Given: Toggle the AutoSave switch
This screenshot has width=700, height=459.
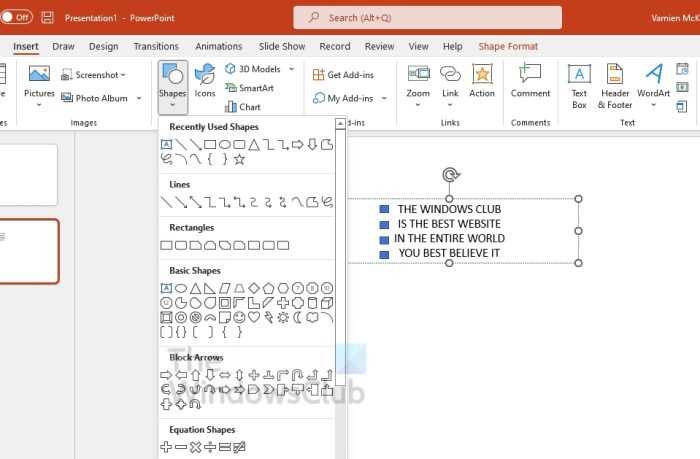Looking at the screenshot, I should click(17, 17).
